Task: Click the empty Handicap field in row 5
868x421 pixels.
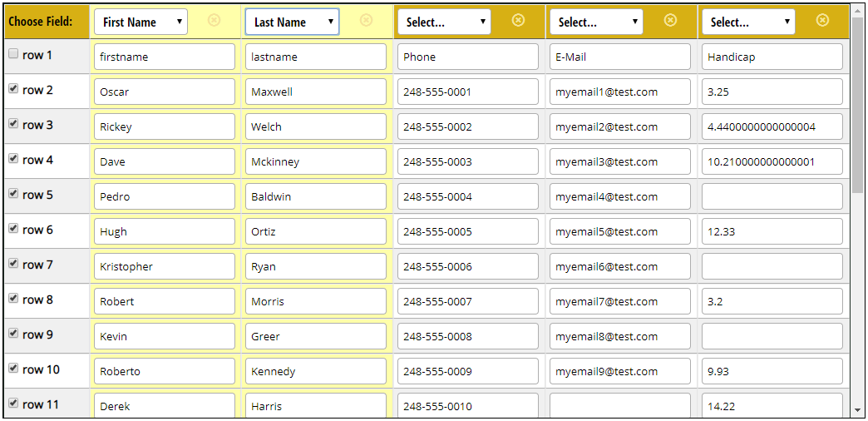Action: point(772,197)
